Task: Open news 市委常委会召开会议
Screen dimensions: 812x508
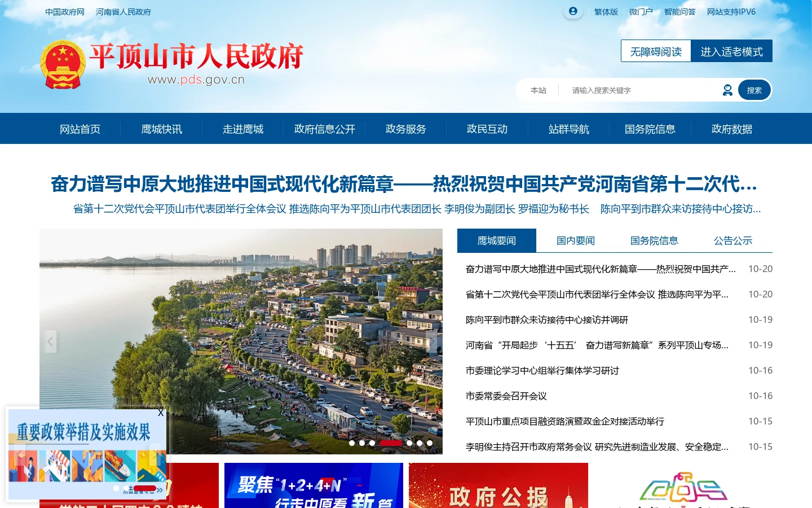Action: [506, 396]
